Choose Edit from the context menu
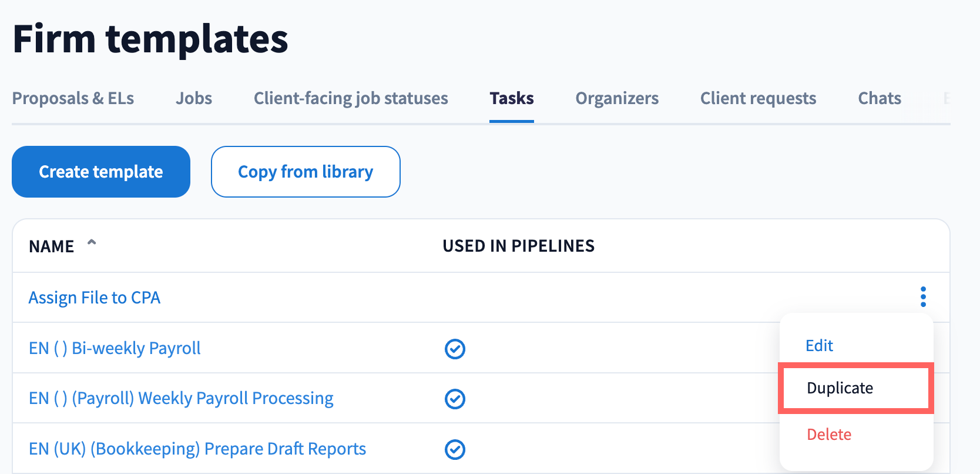The width and height of the screenshot is (980, 474). (819, 346)
